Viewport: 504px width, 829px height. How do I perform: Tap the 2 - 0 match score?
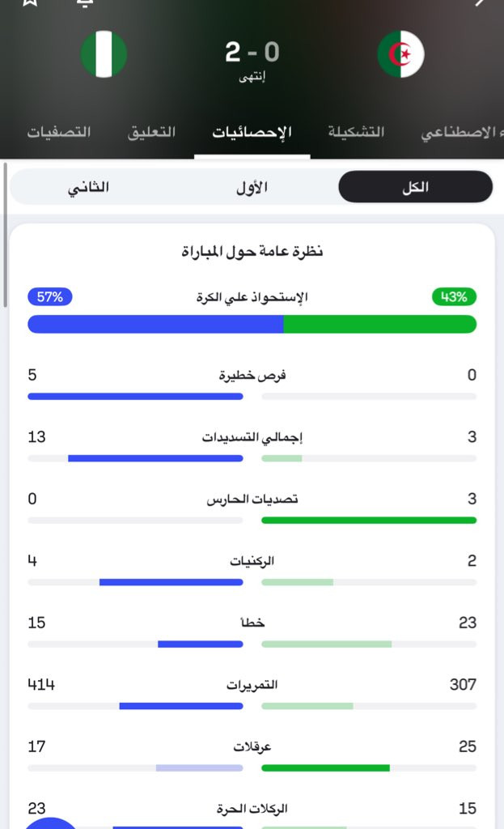[x=252, y=53]
